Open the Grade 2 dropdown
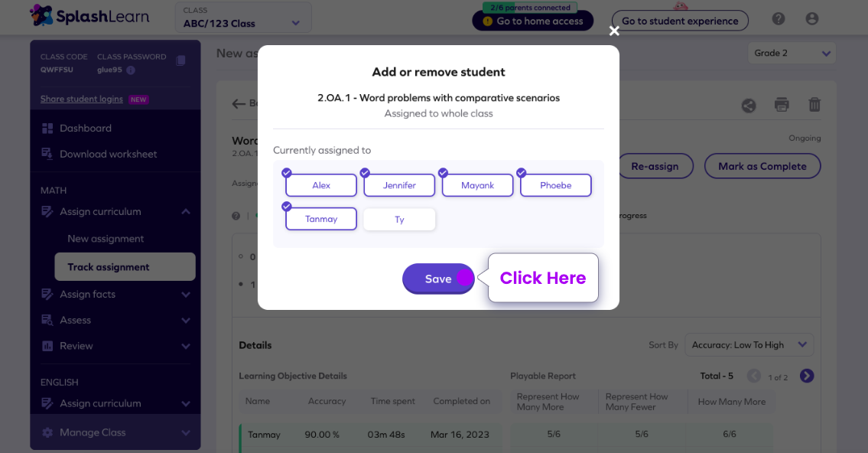 [792, 53]
